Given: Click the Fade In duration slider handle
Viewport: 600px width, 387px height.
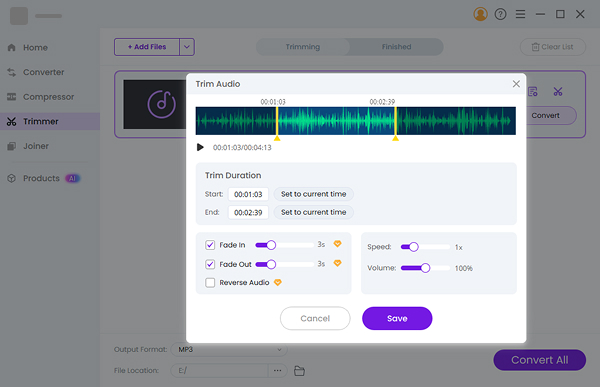Looking at the screenshot, I should (271, 245).
